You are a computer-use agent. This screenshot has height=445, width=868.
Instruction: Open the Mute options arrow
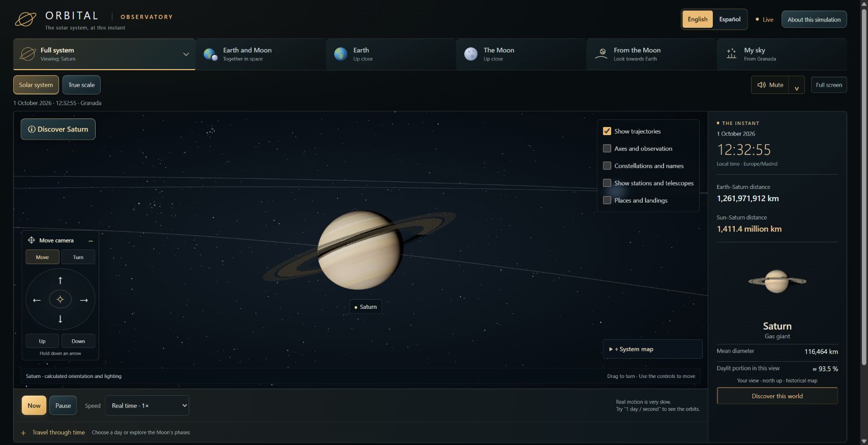[x=796, y=85]
